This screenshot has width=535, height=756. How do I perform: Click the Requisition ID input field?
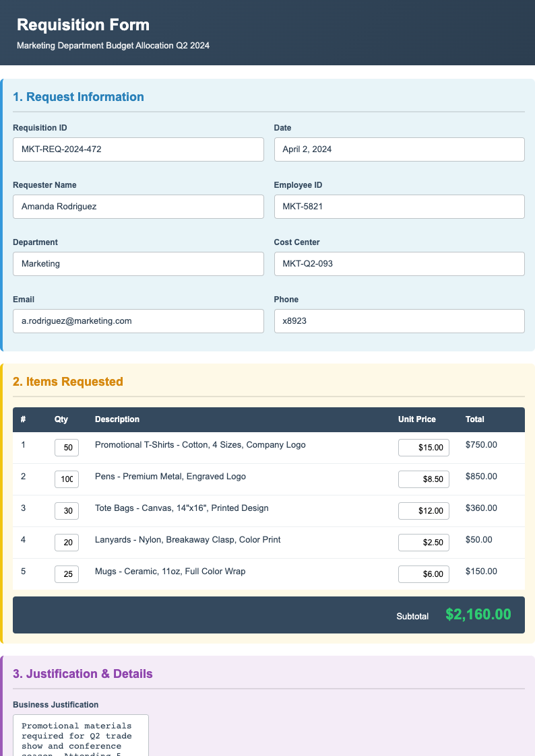(138, 149)
